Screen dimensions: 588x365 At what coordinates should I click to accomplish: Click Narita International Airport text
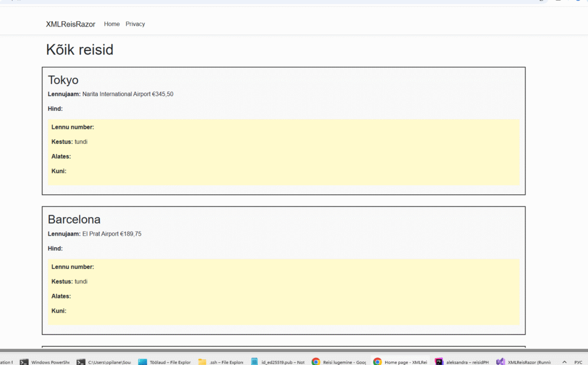click(x=117, y=94)
